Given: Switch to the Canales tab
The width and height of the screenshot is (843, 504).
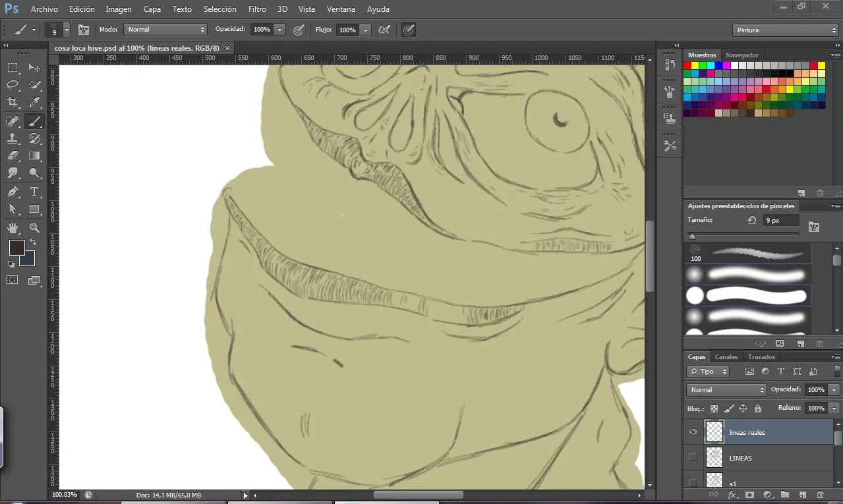Looking at the screenshot, I should [726, 357].
